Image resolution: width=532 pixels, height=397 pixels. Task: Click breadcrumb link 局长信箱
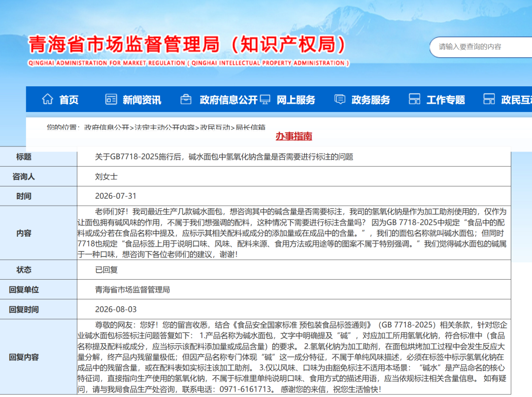coord(250,128)
